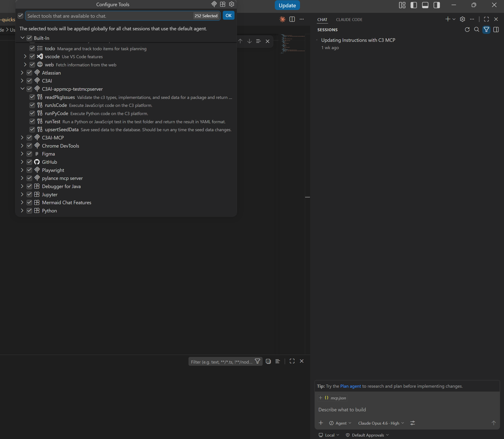504x439 pixels.
Task: Uncheck the GitHub tools checkbox
Action: pyautogui.click(x=29, y=162)
